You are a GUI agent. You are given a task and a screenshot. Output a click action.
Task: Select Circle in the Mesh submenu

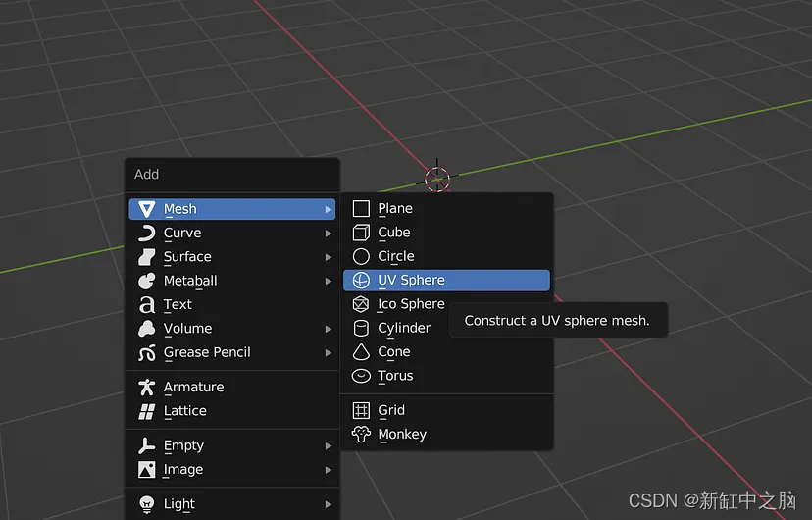tap(446, 256)
